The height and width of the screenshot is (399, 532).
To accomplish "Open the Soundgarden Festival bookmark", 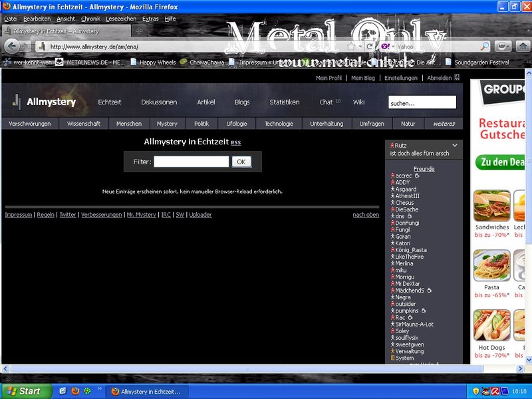I will tap(477, 62).
